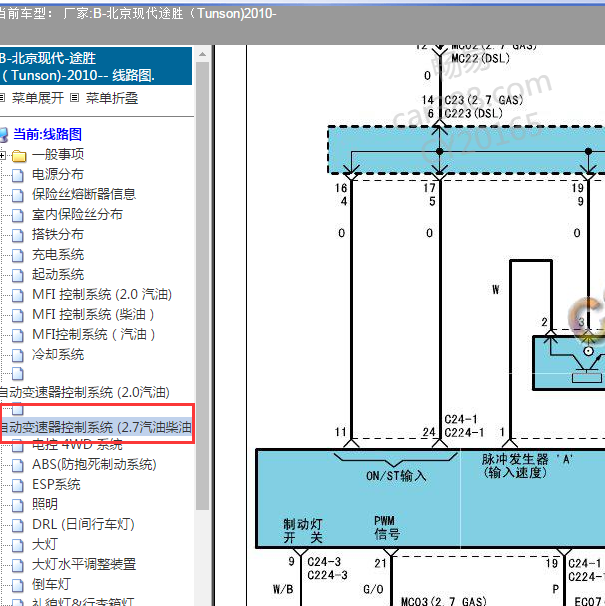Viewport: 605px width, 606px height.
Task: Click page icon beside 大灯水平调整装置
Action: point(18,565)
